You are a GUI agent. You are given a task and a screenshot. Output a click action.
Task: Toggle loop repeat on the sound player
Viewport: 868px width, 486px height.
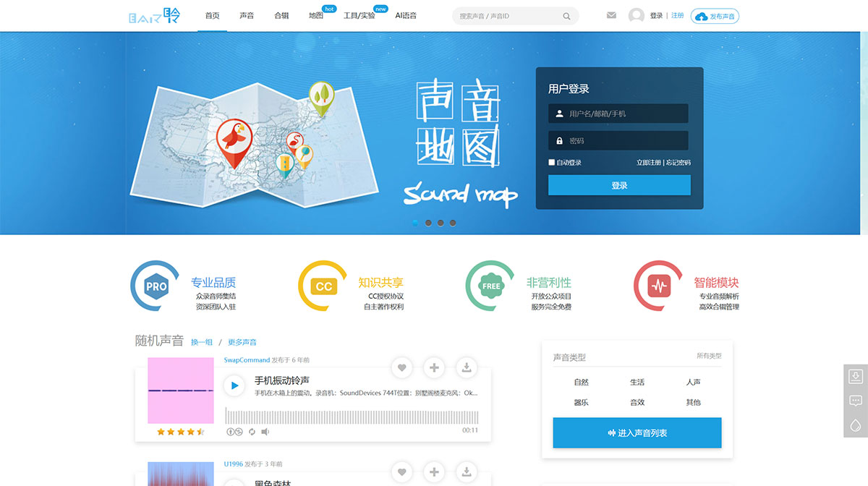[251, 430]
